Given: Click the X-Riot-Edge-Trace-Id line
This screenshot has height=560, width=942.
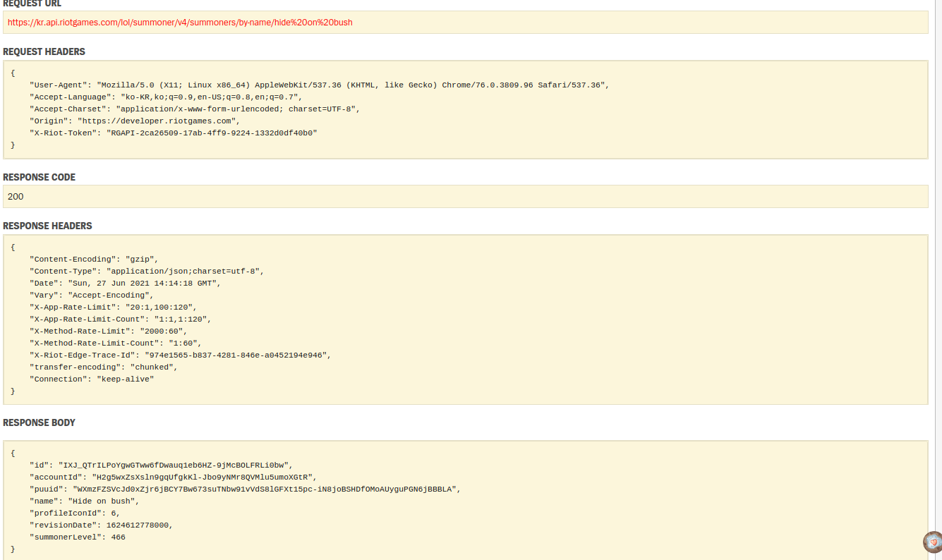Looking at the screenshot, I should pos(180,355).
